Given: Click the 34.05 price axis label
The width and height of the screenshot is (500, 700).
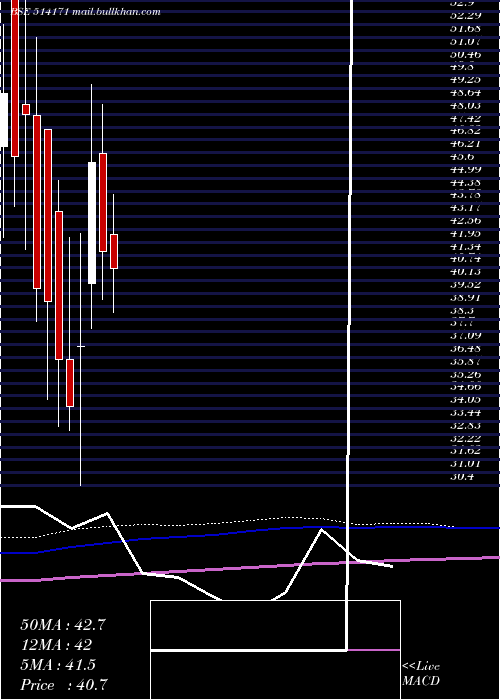Looking at the screenshot, I should 465,400.
